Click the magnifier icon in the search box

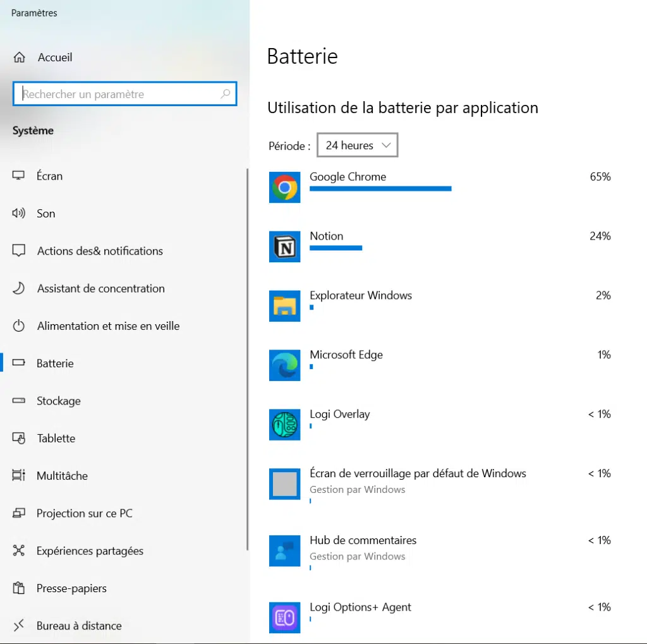[225, 94]
